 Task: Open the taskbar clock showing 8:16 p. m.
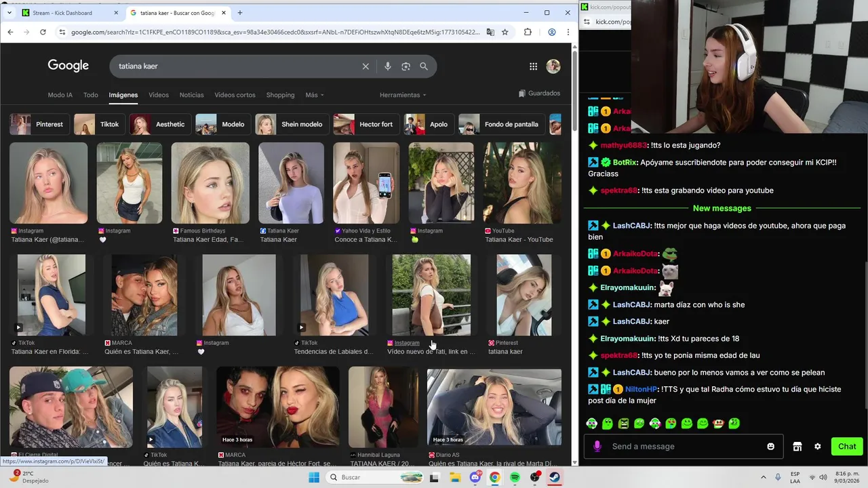(x=848, y=477)
